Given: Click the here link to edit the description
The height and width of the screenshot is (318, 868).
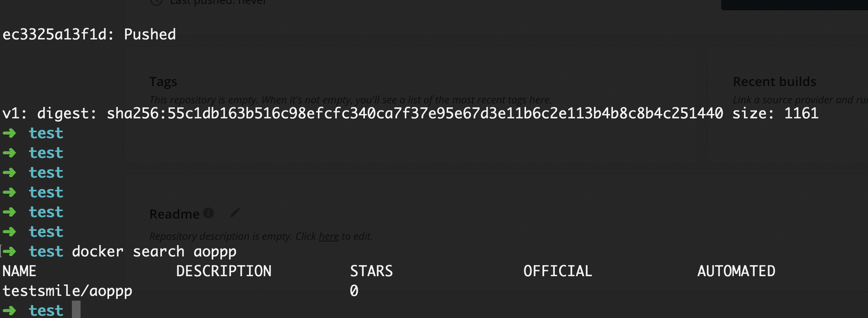Looking at the screenshot, I should (x=328, y=236).
